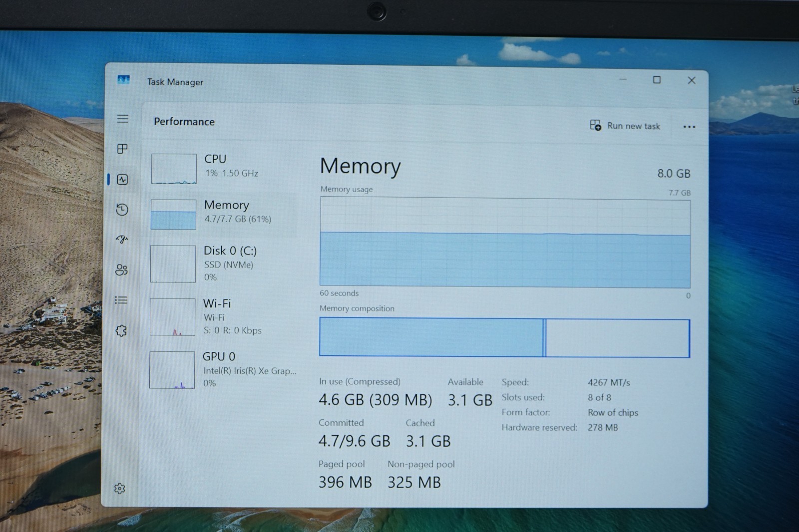The image size is (799, 532).
Task: Click the Performance page heading
Action: [184, 122]
